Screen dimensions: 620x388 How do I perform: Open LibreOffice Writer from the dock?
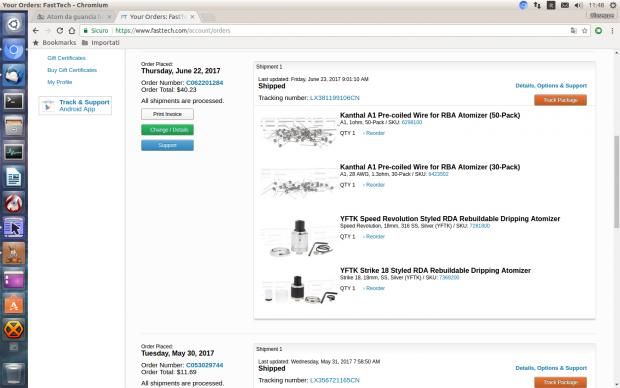tap(13, 177)
